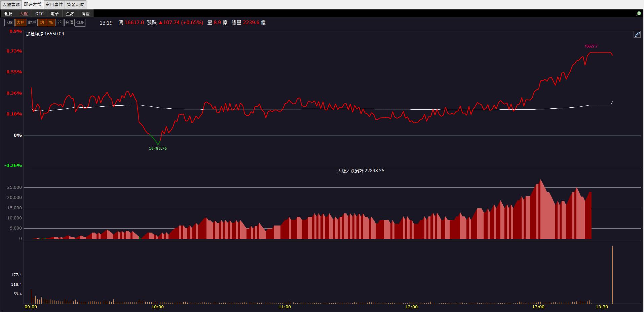Click the 09:00 time axis label
This screenshot has height=312, width=644.
tap(31, 307)
